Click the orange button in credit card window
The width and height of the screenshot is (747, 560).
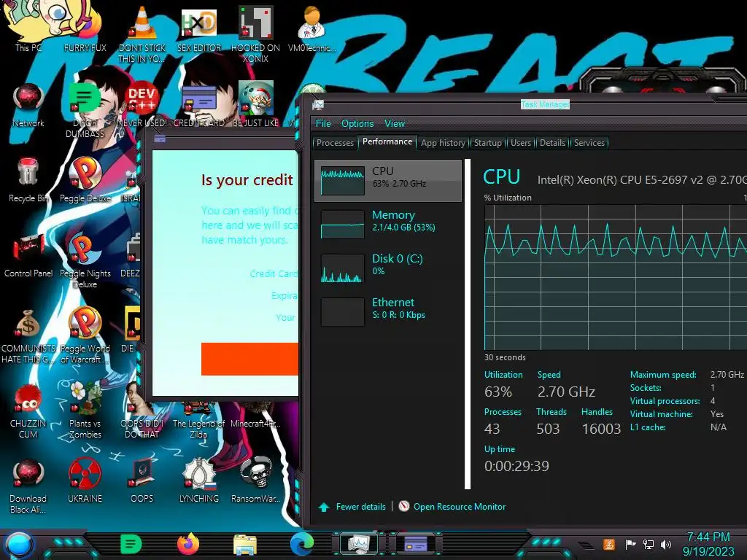click(x=249, y=359)
